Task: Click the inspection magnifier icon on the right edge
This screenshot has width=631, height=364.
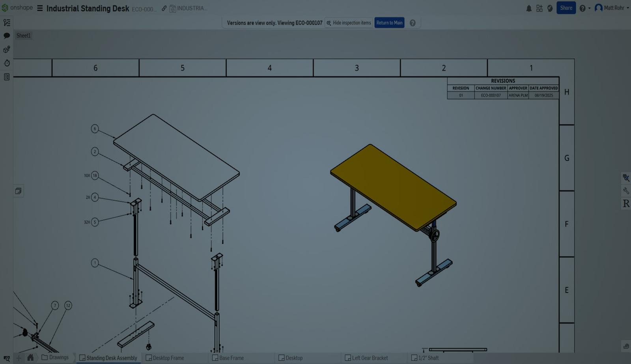Action: pyautogui.click(x=626, y=177)
